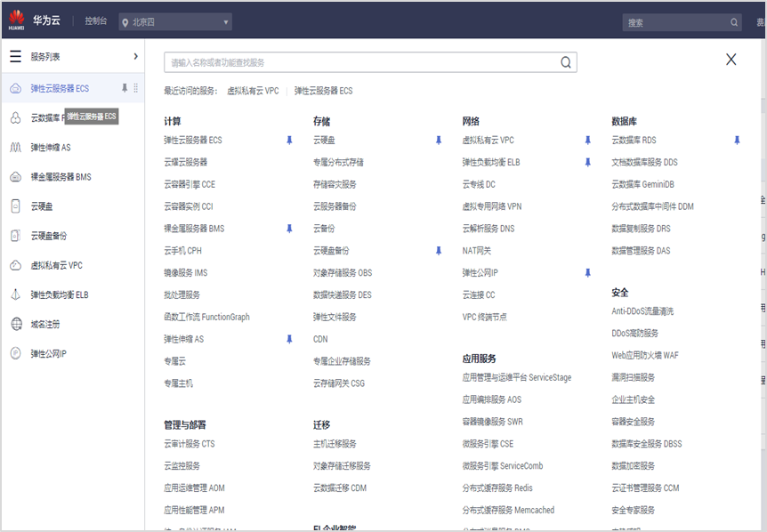The width and height of the screenshot is (767, 532).
Task: Open 分布式数据库中间件 DDM service
Action: [652, 206]
